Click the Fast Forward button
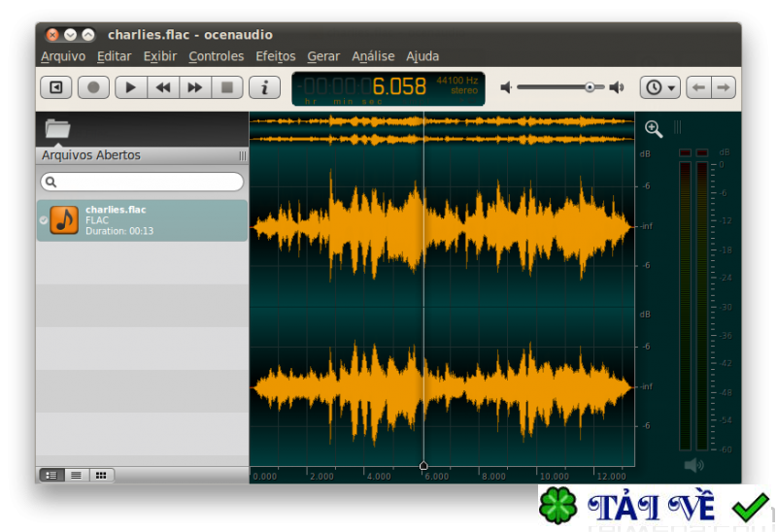The height and width of the screenshot is (532, 777). (x=195, y=87)
